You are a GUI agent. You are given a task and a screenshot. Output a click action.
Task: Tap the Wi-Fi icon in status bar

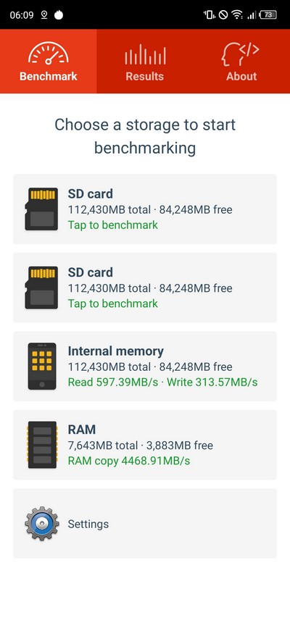click(236, 14)
